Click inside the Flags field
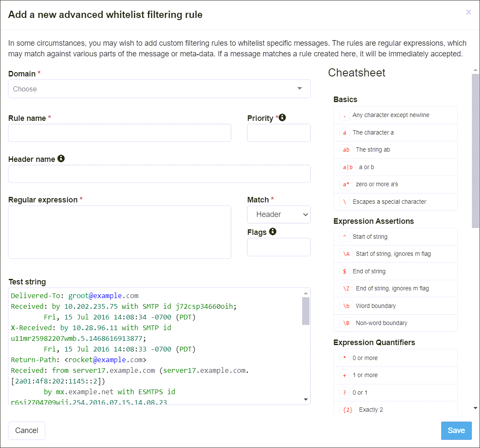The height and width of the screenshot is (448, 480). click(x=279, y=247)
